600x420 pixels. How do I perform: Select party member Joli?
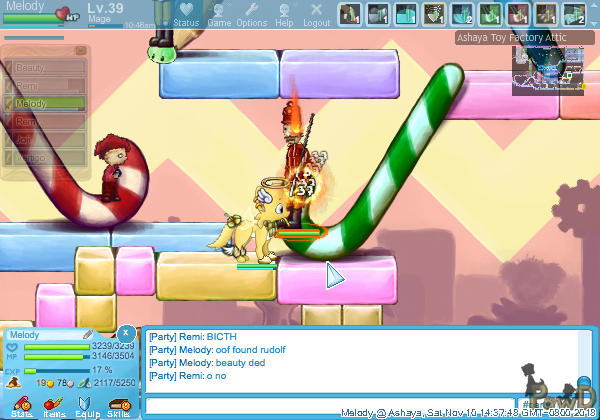coord(47,139)
